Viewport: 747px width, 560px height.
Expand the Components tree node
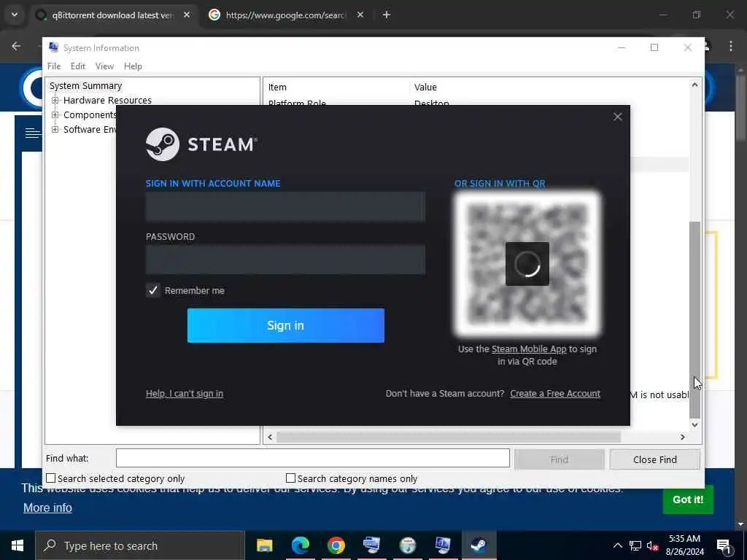(55, 114)
